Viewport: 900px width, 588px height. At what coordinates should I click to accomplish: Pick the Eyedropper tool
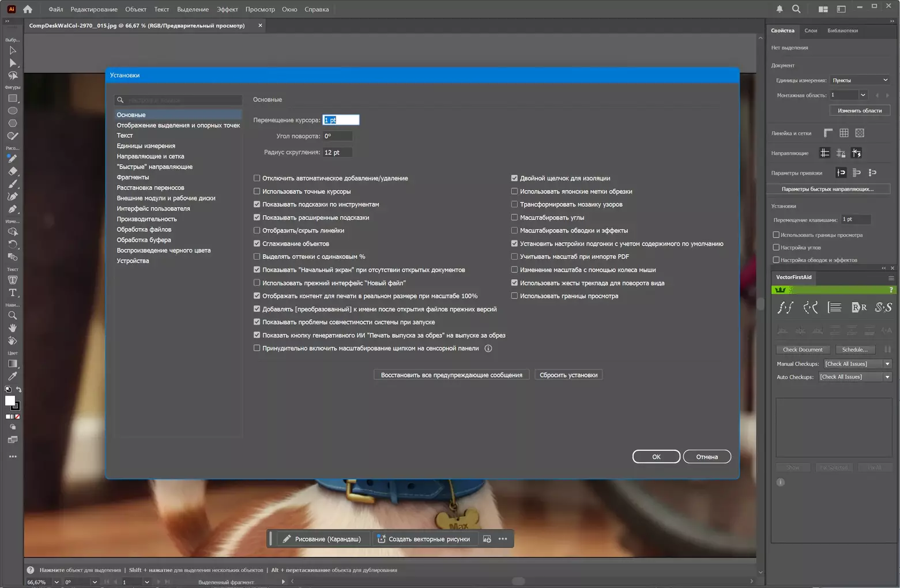click(12, 376)
